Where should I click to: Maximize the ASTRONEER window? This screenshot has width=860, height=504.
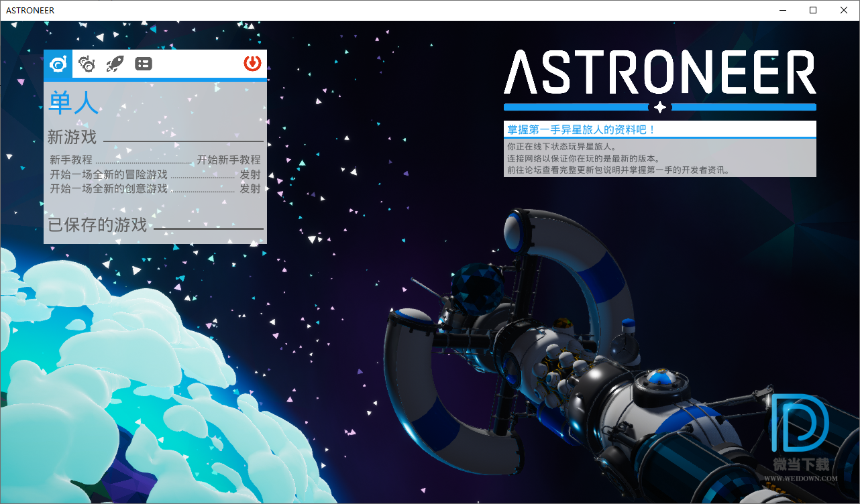coord(813,10)
